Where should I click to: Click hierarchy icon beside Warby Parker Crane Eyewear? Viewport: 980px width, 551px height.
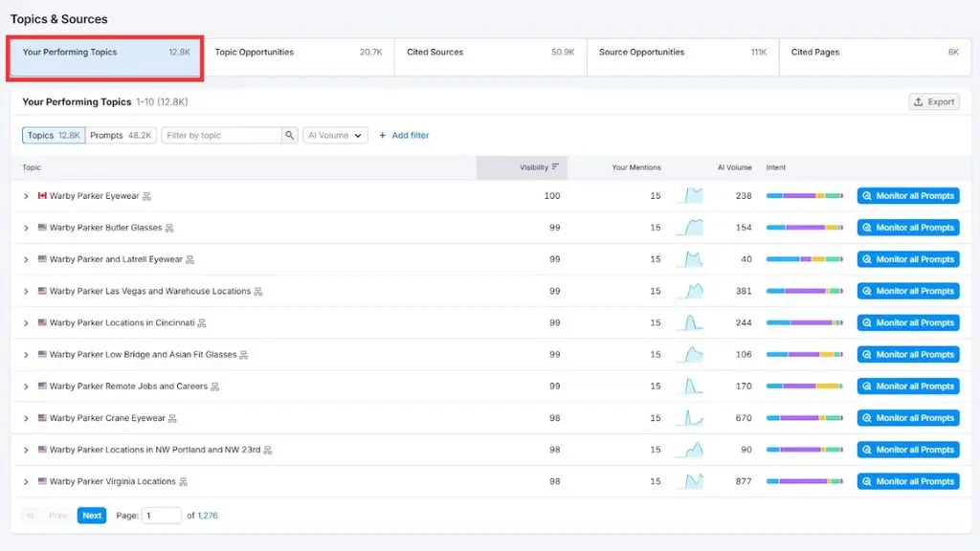172,419
